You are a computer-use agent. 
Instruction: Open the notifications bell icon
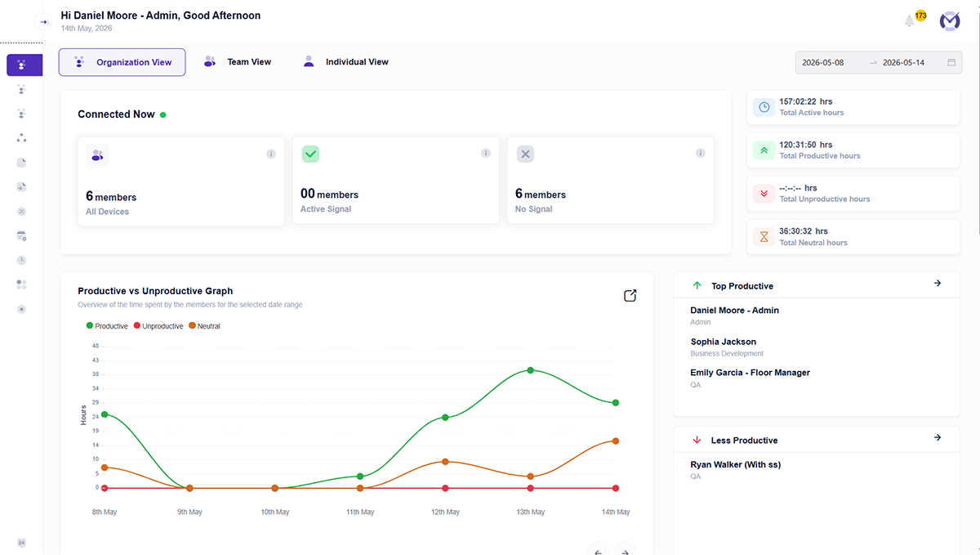[x=909, y=21]
